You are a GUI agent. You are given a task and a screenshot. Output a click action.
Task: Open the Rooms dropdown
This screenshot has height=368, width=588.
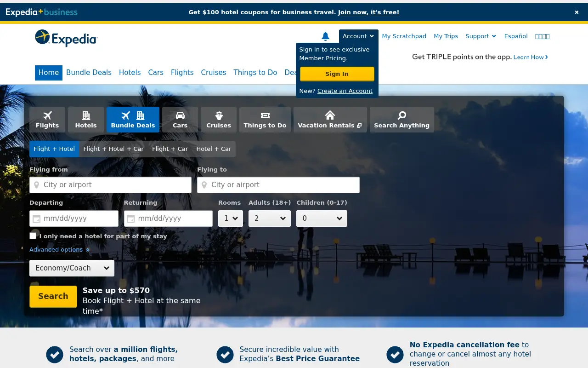[231, 218]
